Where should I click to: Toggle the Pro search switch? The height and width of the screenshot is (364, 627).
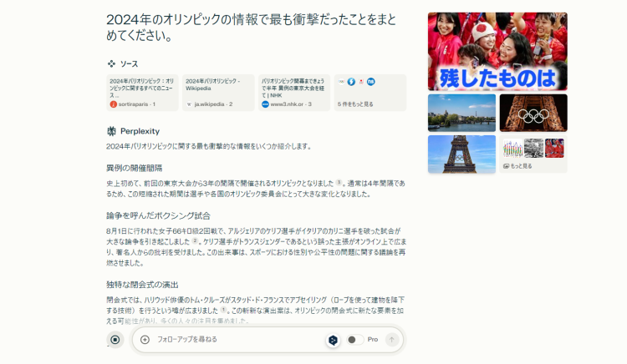(x=354, y=340)
